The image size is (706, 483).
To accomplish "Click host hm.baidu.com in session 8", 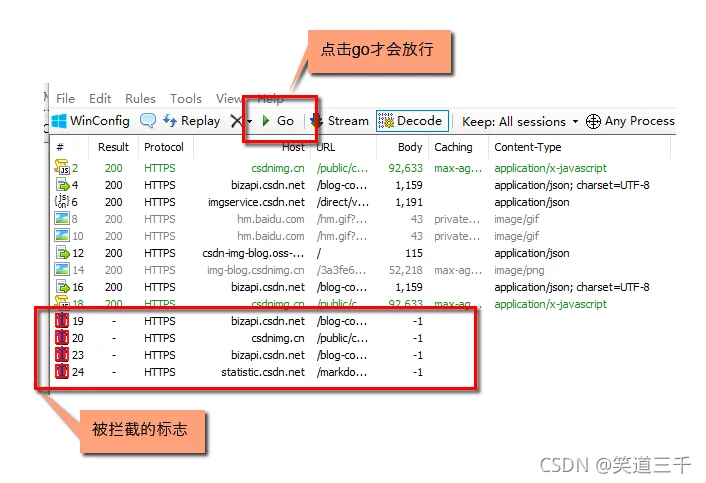I will coord(271,219).
